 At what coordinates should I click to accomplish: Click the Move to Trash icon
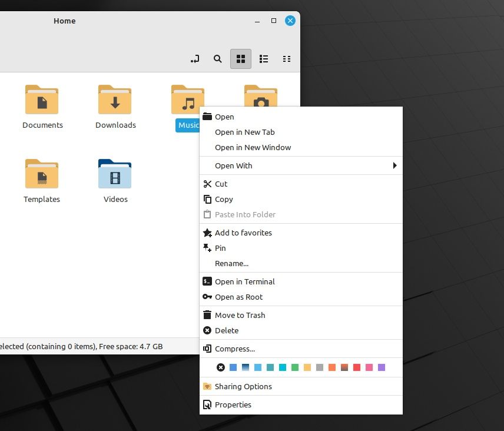207,315
